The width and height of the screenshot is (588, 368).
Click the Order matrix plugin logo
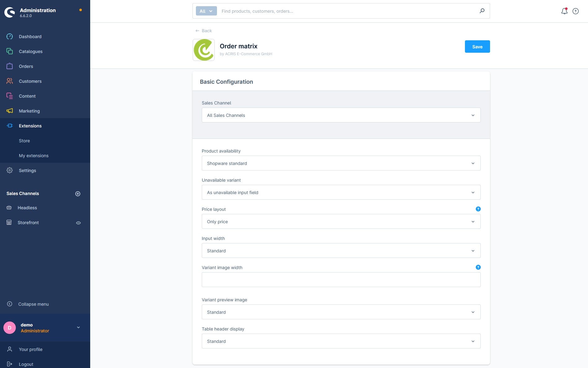[x=204, y=50]
